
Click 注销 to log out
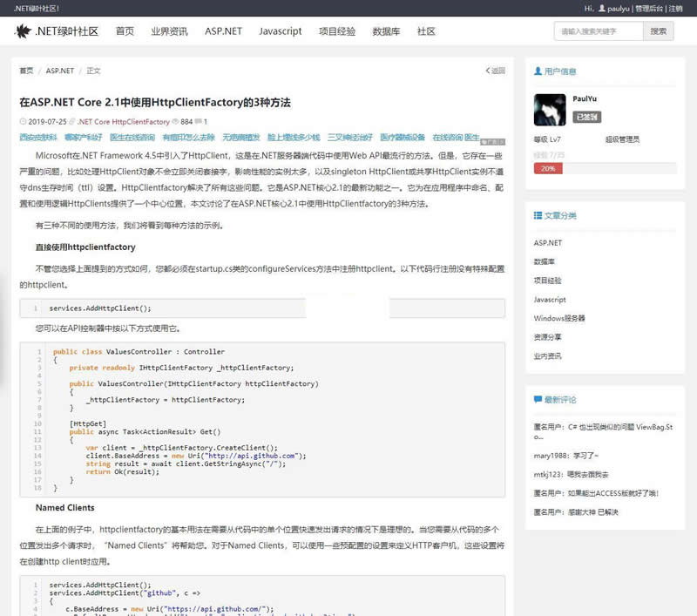click(675, 8)
